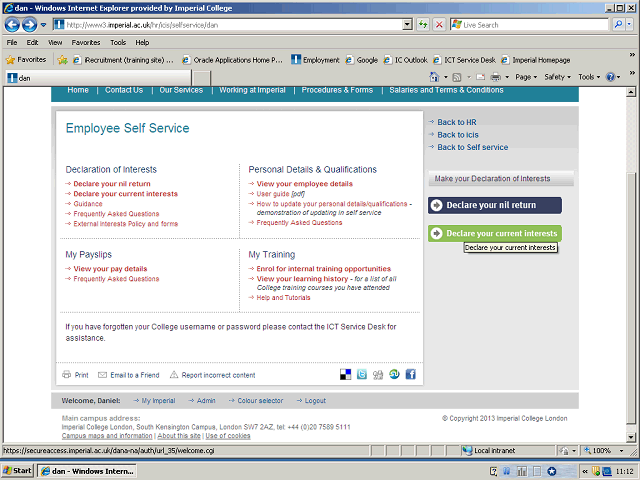640x480 pixels.
Task: Click the Delicious bookmark icon
Action: [x=346, y=375]
